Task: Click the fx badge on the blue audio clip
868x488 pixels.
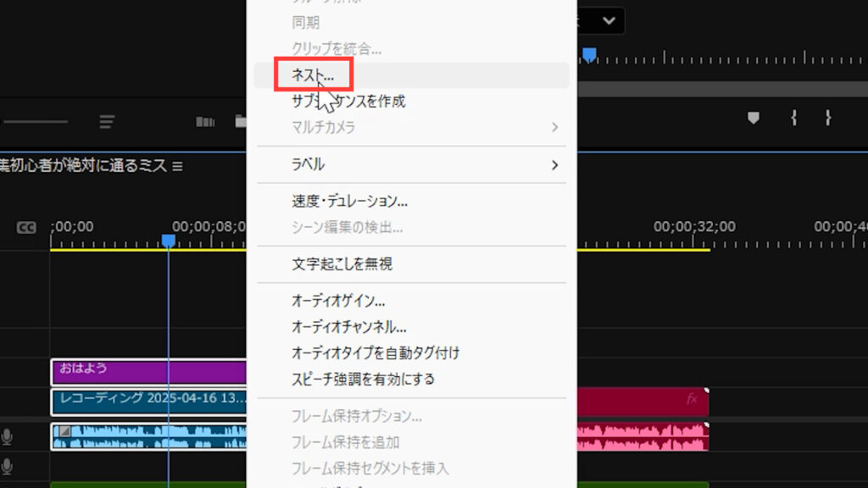Action: [64, 431]
